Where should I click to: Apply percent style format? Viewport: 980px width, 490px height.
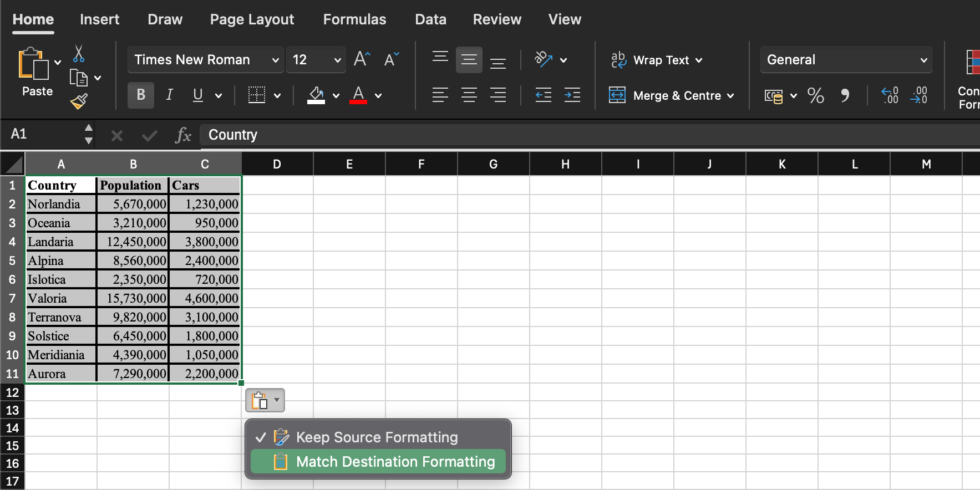(815, 95)
